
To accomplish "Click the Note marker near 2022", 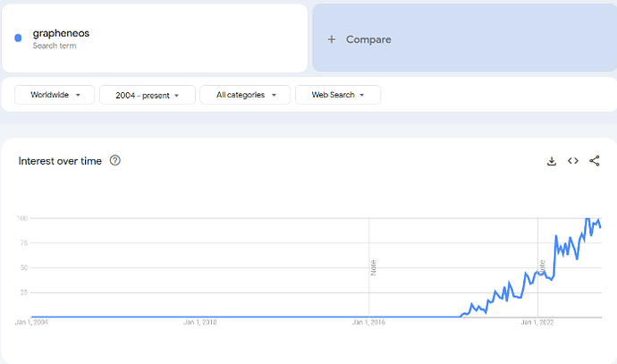I will pyautogui.click(x=542, y=267).
